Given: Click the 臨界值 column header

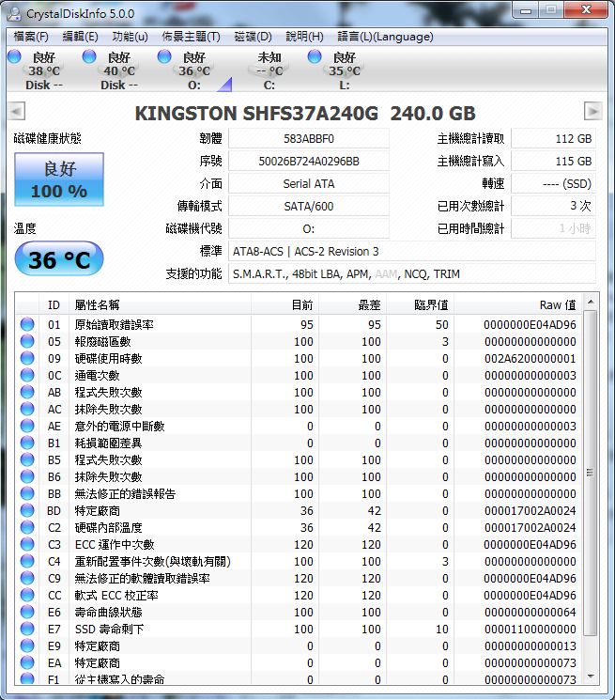Looking at the screenshot, I should point(420,305).
